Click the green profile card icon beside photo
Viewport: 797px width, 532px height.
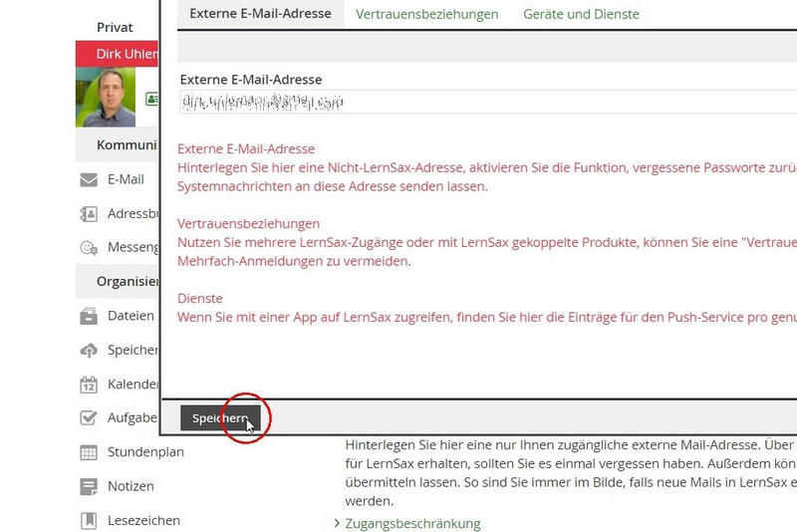(151, 99)
